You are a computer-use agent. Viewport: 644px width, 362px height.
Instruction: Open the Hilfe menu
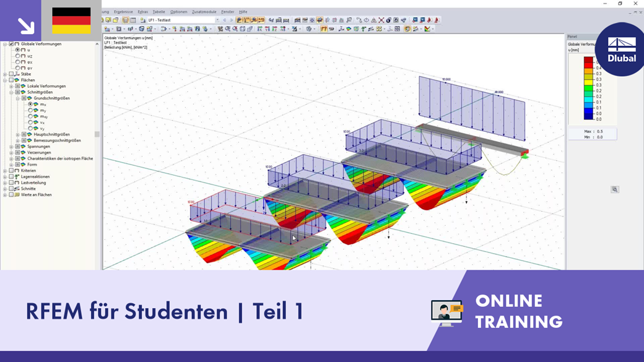point(243,12)
